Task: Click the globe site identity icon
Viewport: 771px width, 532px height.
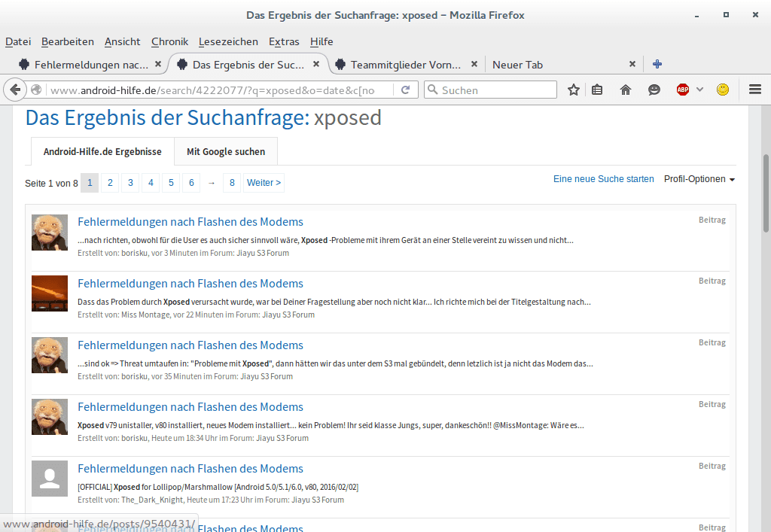Action: click(36, 90)
